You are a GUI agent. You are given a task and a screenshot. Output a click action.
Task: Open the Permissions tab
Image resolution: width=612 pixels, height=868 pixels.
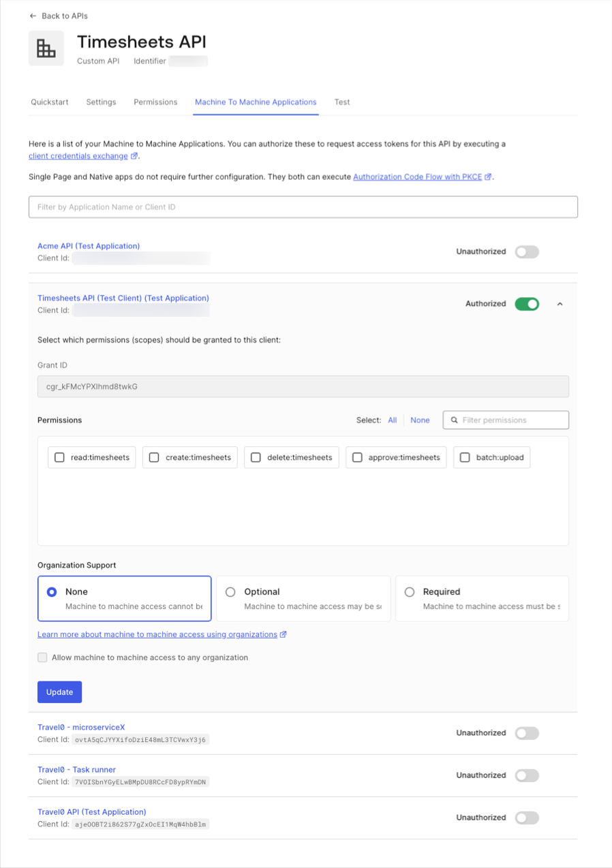point(155,102)
